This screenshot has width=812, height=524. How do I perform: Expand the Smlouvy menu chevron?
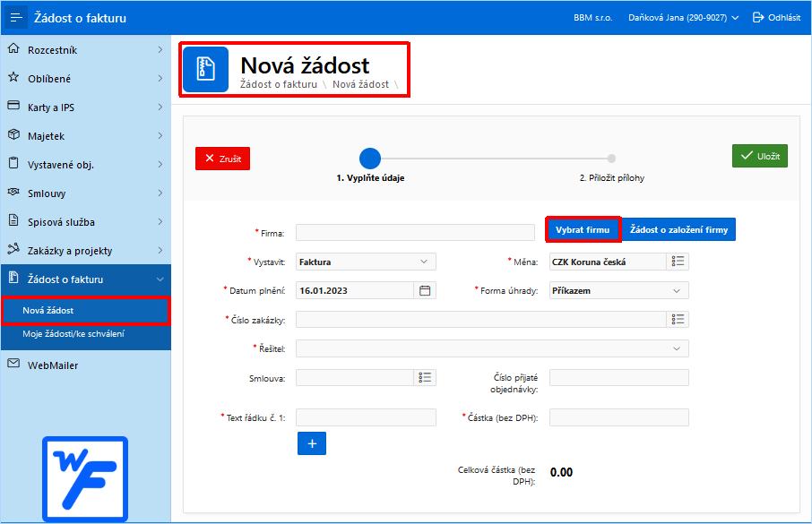(160, 193)
